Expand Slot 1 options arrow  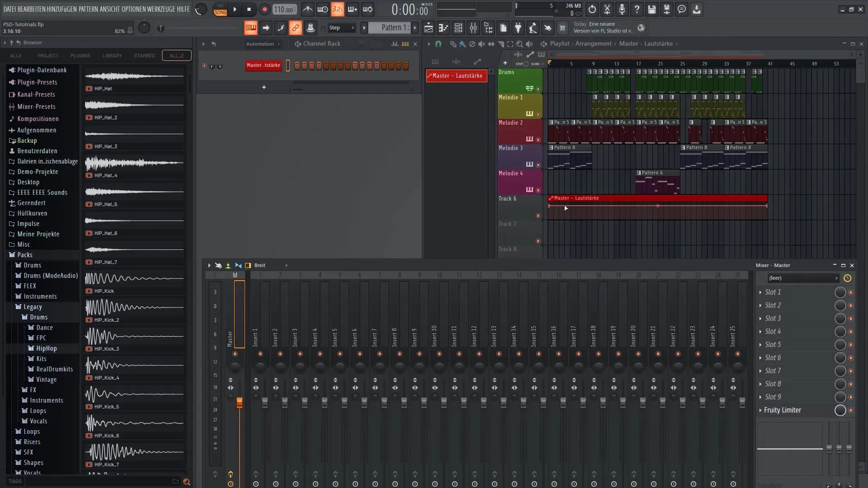pos(760,292)
